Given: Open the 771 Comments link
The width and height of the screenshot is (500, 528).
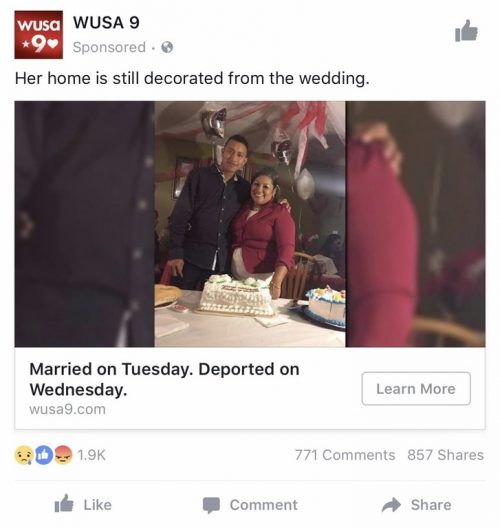Looking at the screenshot, I should (345, 455).
